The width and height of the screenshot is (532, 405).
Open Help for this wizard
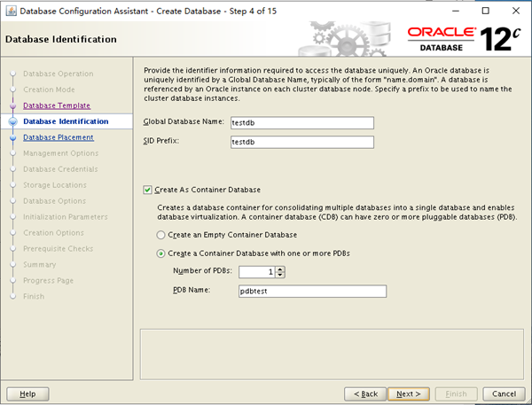point(27,393)
